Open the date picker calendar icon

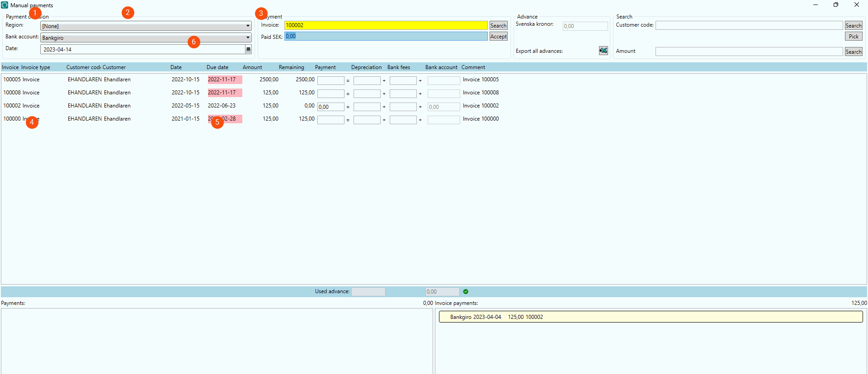248,49
